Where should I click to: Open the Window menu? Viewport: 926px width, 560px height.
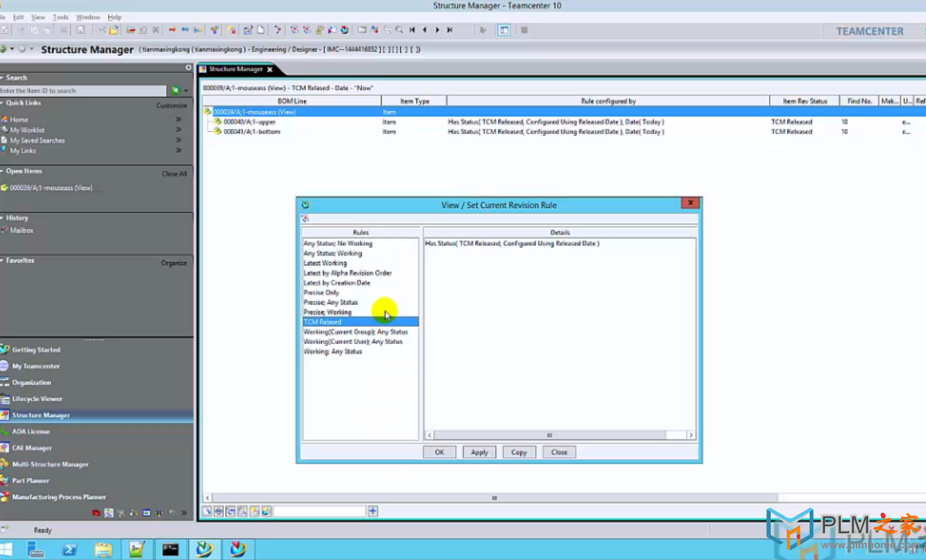(88, 17)
